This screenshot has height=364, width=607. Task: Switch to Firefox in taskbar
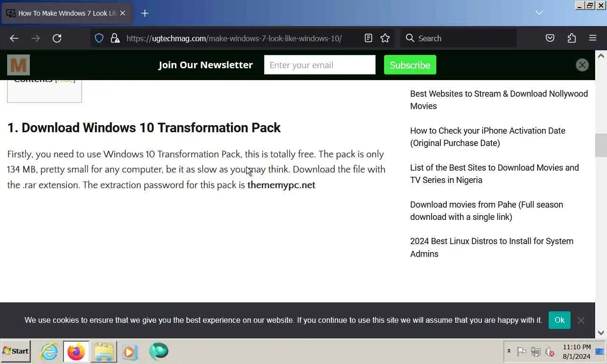pyautogui.click(x=76, y=352)
